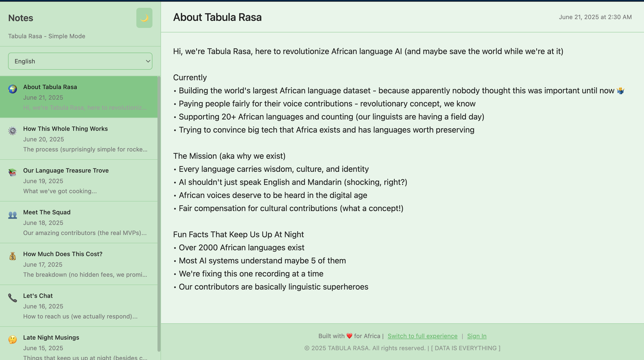
Task: Click the gear icon beside How This Whole Thing Works
Action: [x=13, y=131]
